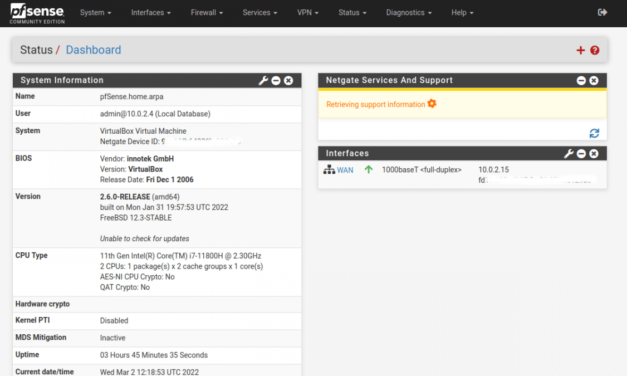Open the VPN menu
Screen dimensions: 627x376
click(x=308, y=13)
